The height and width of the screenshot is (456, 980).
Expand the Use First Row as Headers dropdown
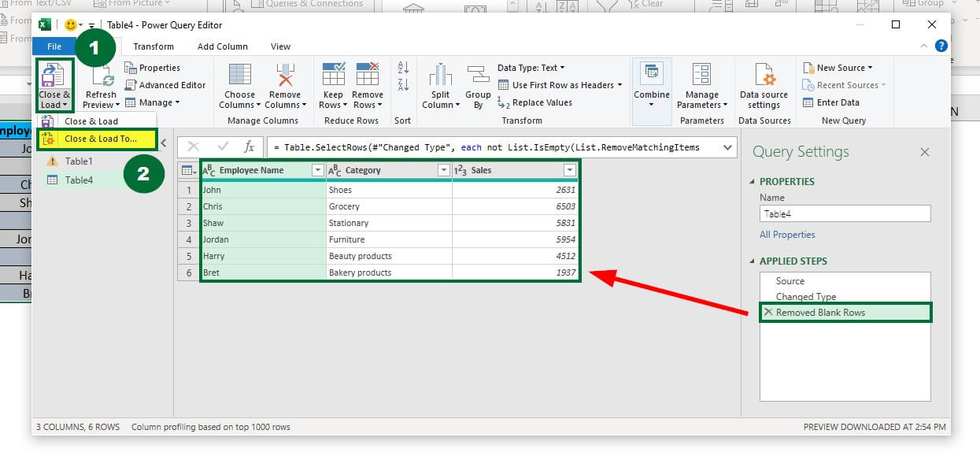pyautogui.click(x=619, y=85)
